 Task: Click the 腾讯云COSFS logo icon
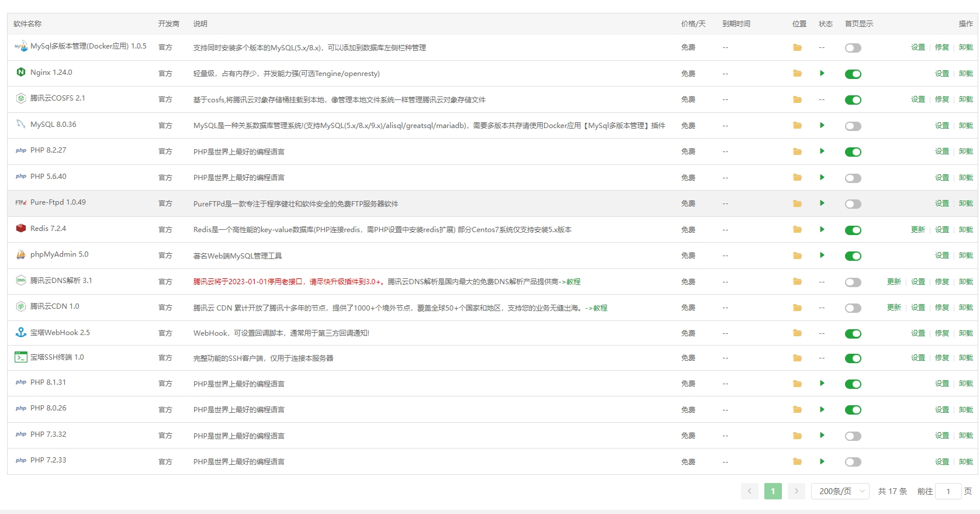click(21, 98)
